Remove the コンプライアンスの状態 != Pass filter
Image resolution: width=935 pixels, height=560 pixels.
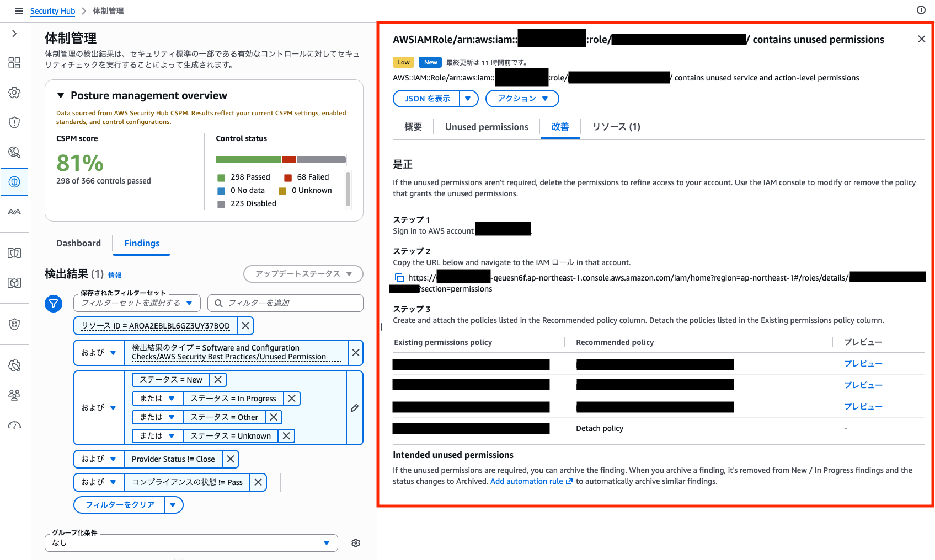[258, 482]
